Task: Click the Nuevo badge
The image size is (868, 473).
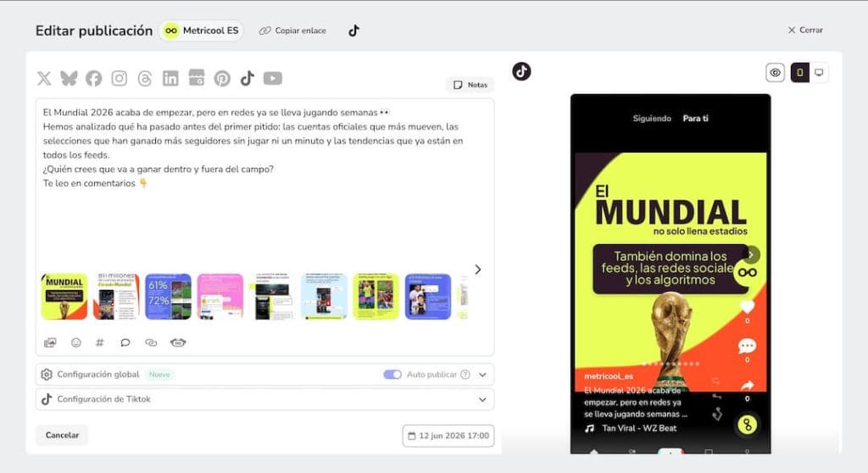Action: 159,375
